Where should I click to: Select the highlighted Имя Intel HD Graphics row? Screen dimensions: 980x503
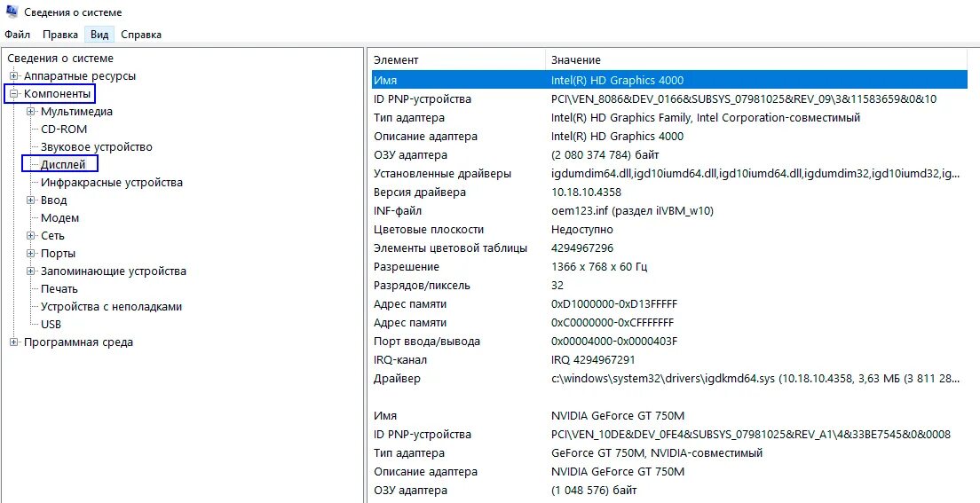coord(669,80)
